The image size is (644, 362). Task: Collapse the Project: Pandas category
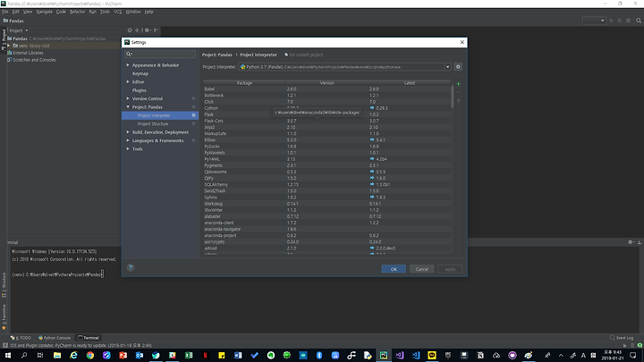pyautogui.click(x=128, y=106)
